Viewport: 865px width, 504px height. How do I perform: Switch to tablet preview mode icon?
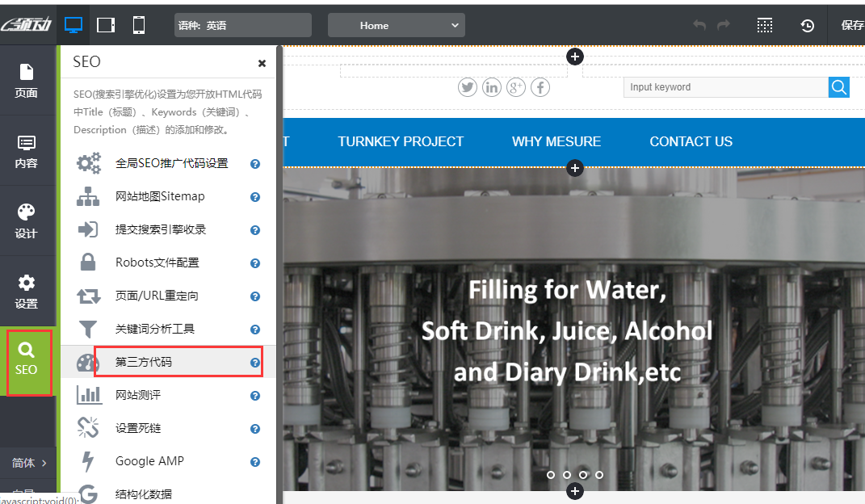(106, 25)
